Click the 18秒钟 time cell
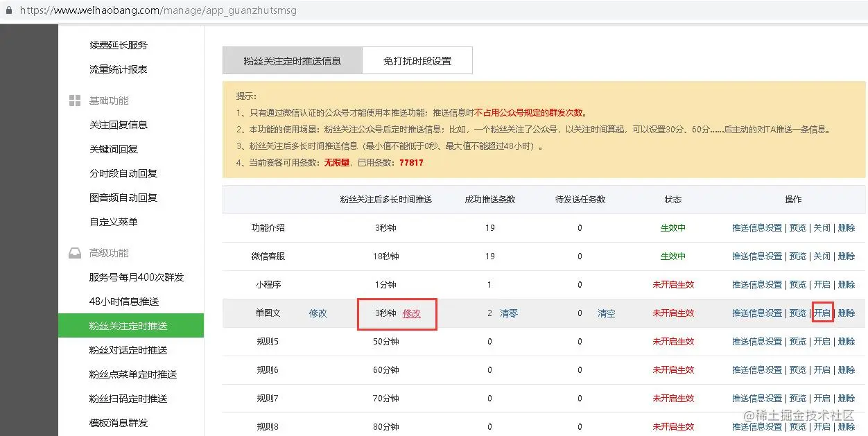 coord(385,256)
